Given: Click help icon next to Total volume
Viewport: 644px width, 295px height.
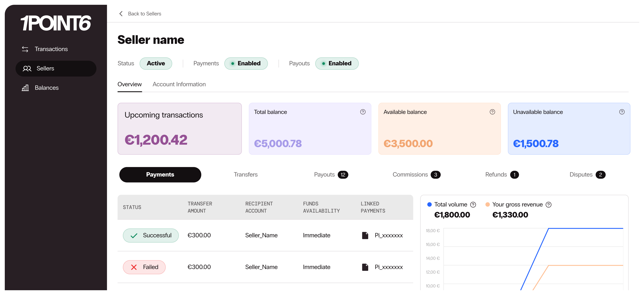Looking at the screenshot, I should (x=473, y=205).
